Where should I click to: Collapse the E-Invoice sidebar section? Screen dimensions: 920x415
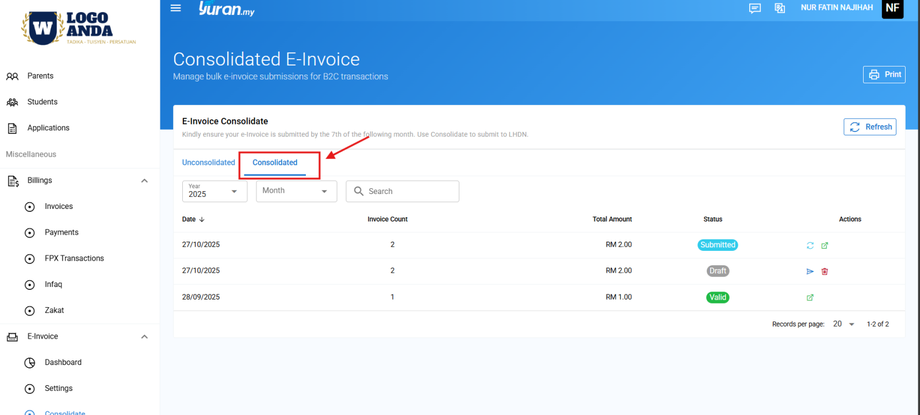(x=144, y=337)
